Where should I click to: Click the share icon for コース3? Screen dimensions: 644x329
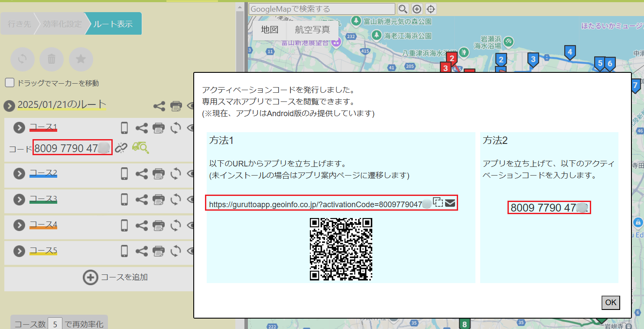(x=142, y=200)
